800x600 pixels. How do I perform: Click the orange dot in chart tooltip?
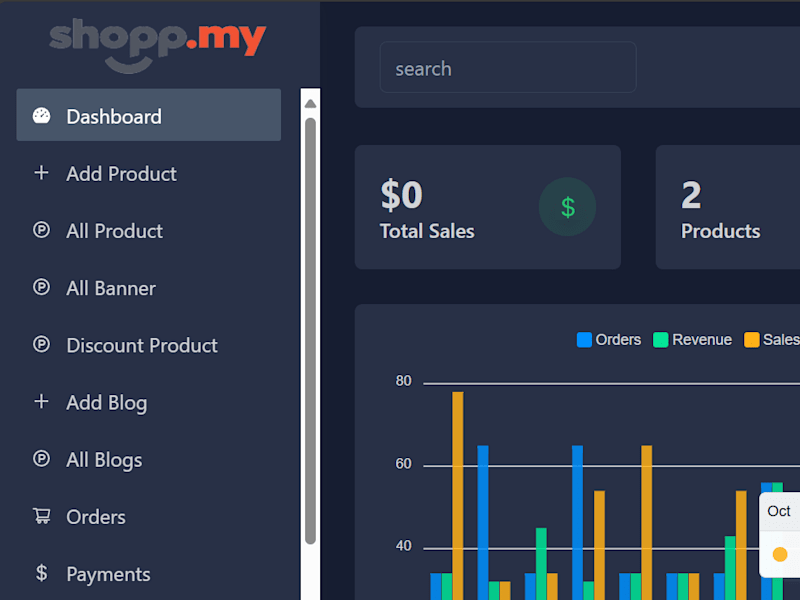click(x=780, y=554)
